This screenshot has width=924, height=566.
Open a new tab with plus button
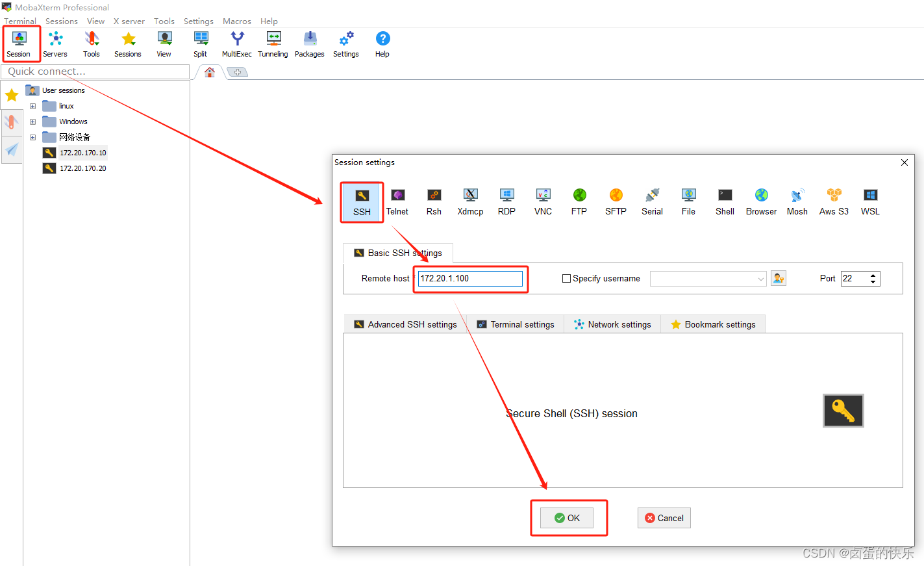[x=238, y=72]
